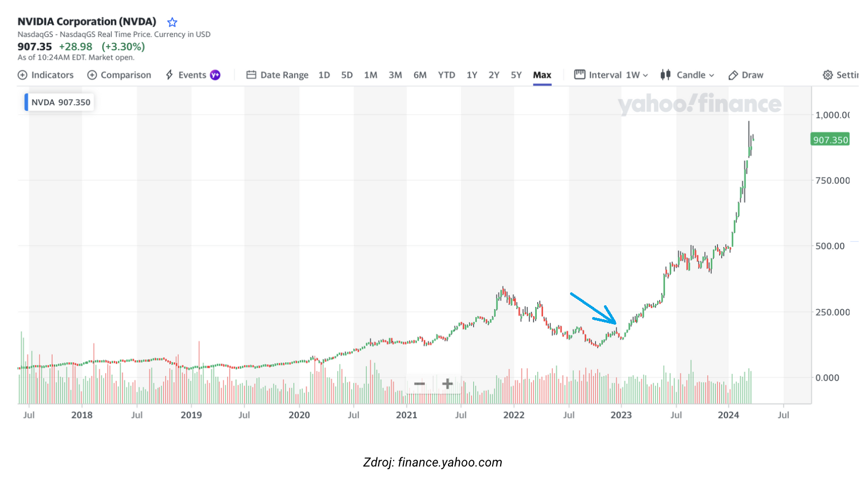
Task: Choose the 6M date range
Action: click(420, 75)
